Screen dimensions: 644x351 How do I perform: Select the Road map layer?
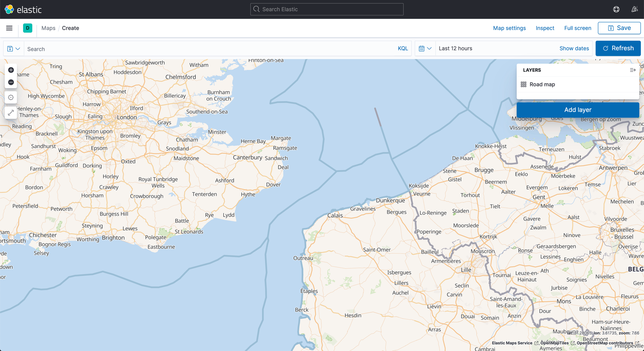point(542,84)
